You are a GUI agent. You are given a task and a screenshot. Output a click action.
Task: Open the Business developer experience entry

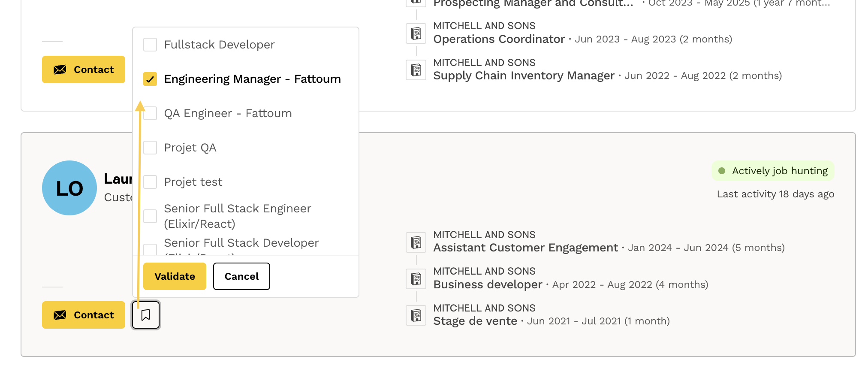[488, 284]
